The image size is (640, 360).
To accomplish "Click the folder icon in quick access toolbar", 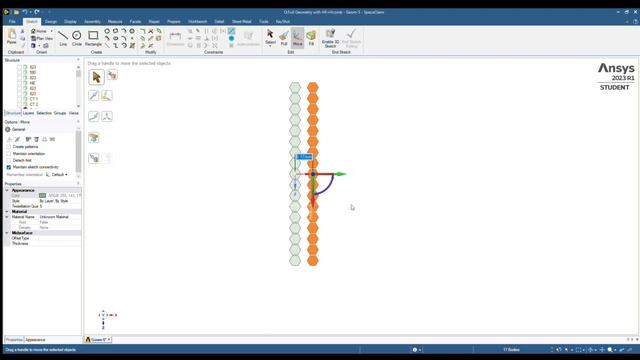I will [16, 12].
